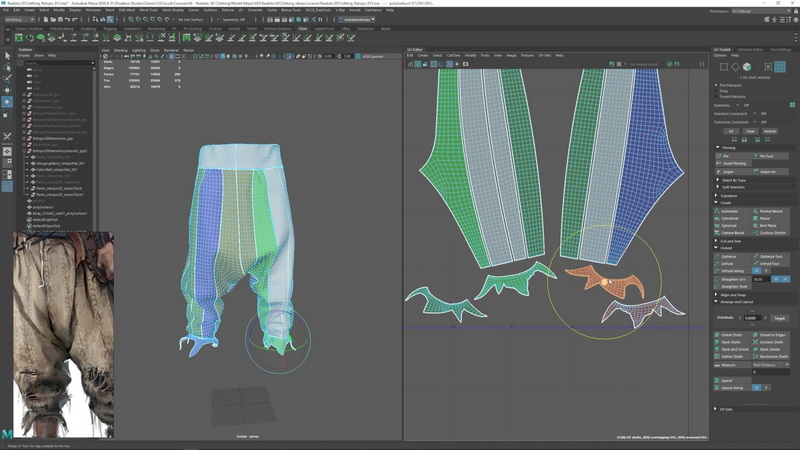Click the symmetry icon right of Symmetry Off
Viewport: 800px width, 450px height.
tap(792, 105)
